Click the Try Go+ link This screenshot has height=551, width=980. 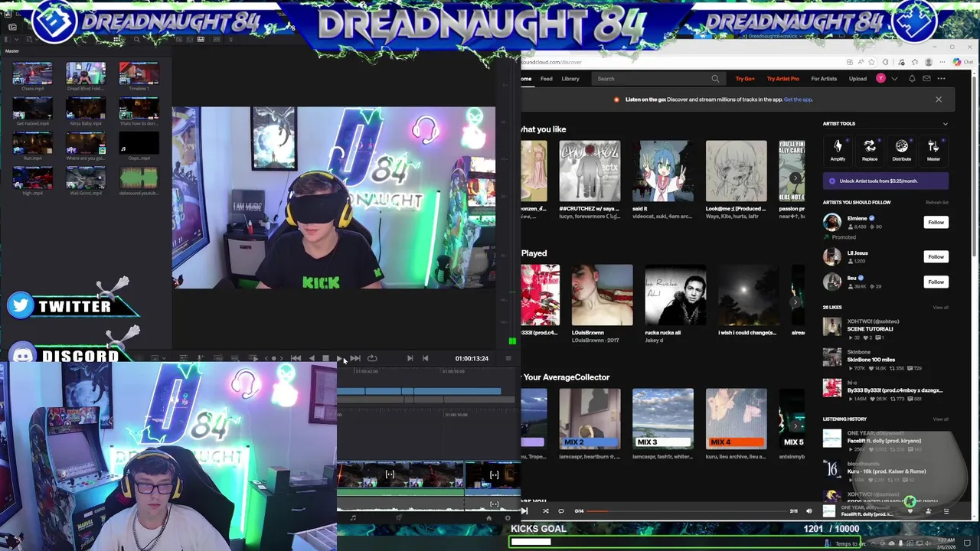[745, 78]
